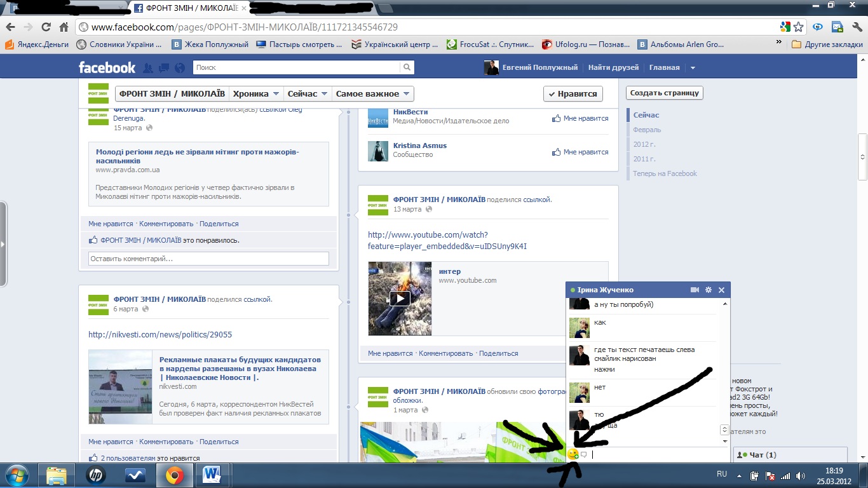Go back in Chrome
868x488 pixels.
[10, 27]
